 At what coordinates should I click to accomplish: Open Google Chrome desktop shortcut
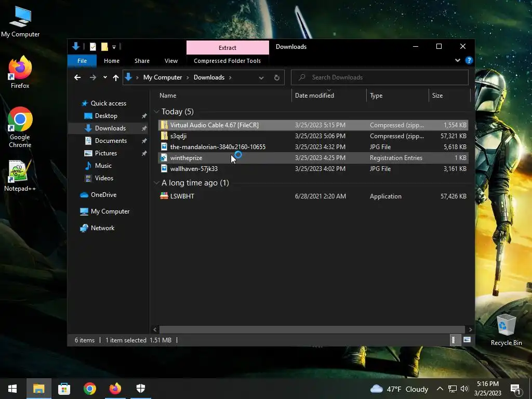pos(20,127)
